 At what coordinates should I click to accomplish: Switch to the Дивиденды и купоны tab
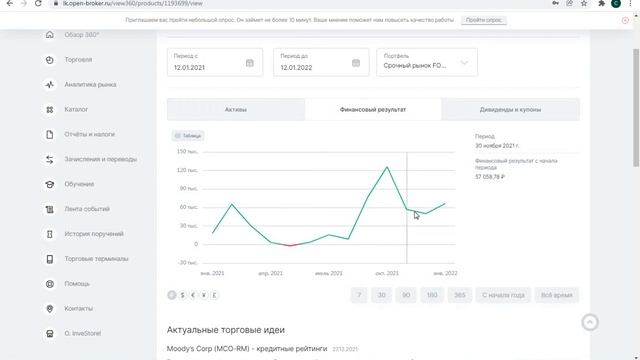pos(511,109)
